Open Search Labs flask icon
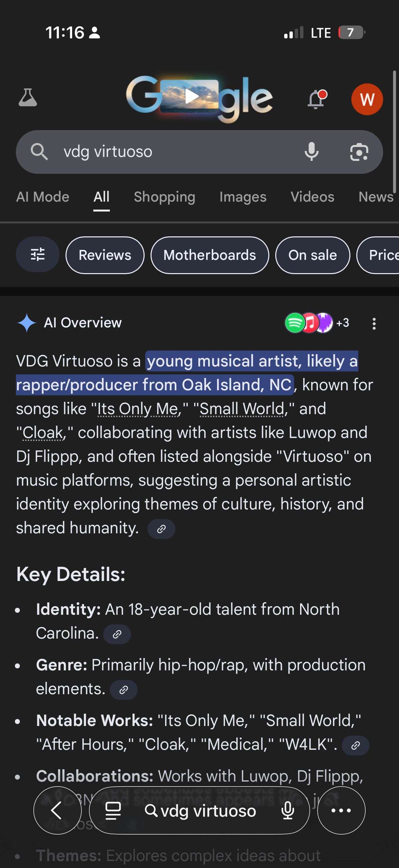This screenshot has width=399, height=868. (x=27, y=98)
